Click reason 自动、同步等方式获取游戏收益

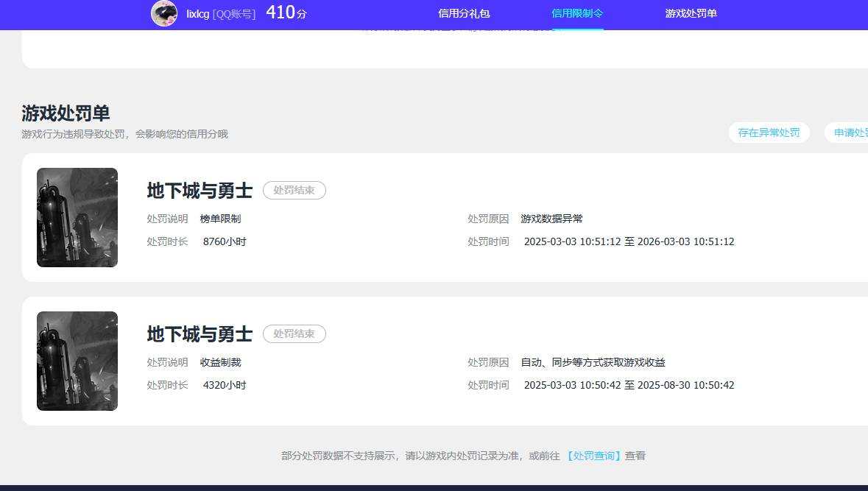[x=593, y=363]
